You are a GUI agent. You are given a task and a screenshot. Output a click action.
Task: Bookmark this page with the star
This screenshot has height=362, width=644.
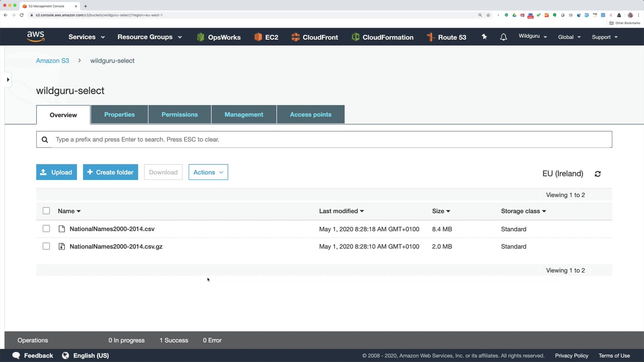point(488,15)
